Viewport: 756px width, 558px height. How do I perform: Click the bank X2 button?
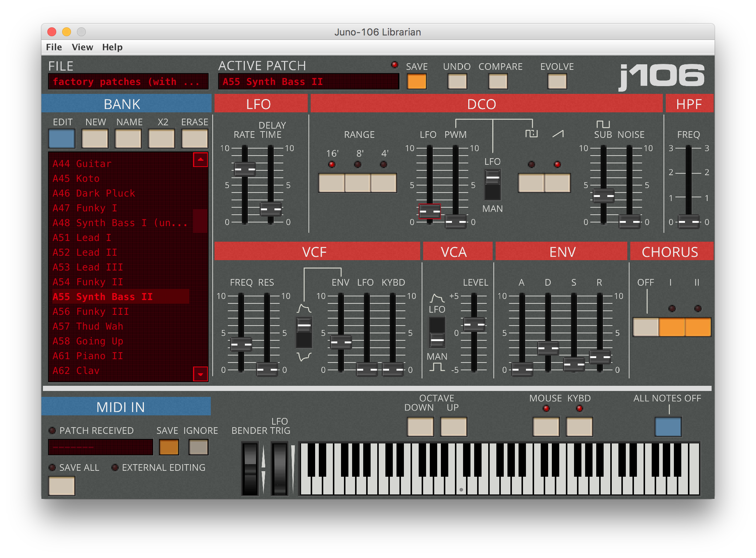point(161,139)
